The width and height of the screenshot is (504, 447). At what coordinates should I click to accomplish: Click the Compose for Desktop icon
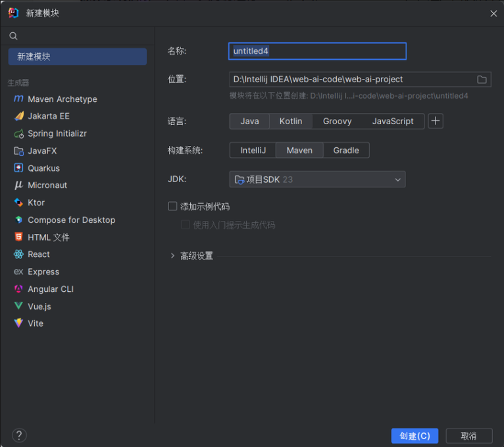pyautogui.click(x=18, y=220)
